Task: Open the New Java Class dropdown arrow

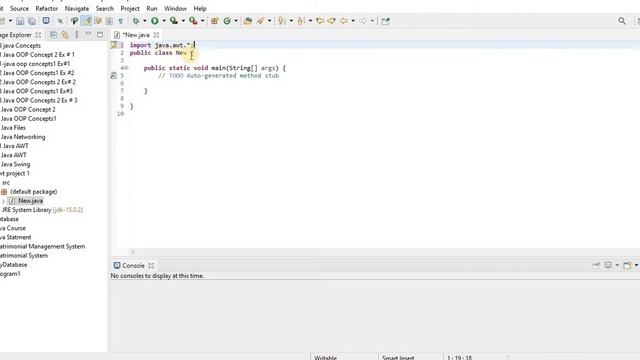Action: click(236, 21)
